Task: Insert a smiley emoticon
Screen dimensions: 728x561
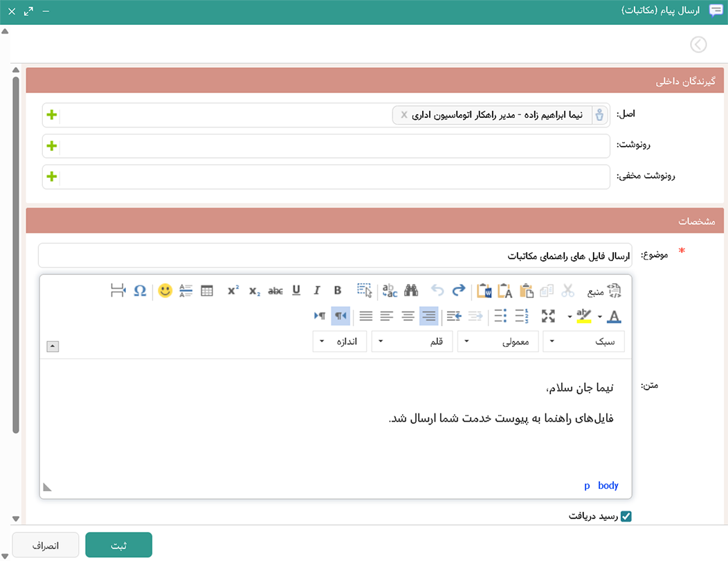Action: coord(165,291)
